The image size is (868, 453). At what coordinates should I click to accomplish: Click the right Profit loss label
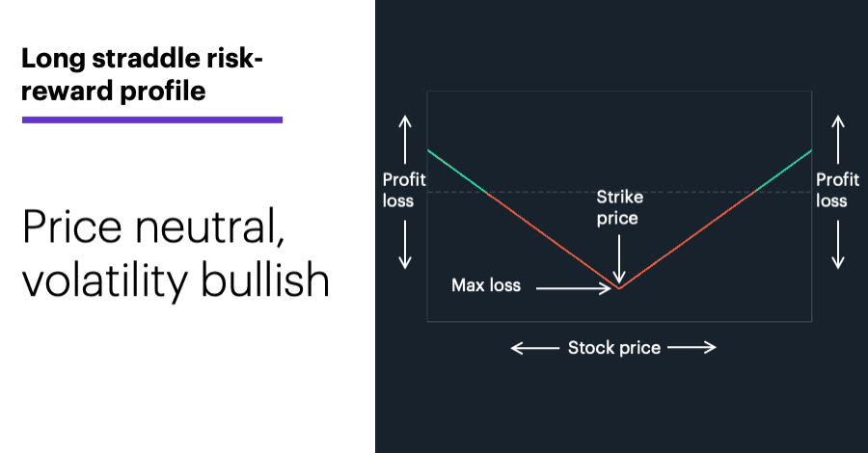[x=837, y=190]
